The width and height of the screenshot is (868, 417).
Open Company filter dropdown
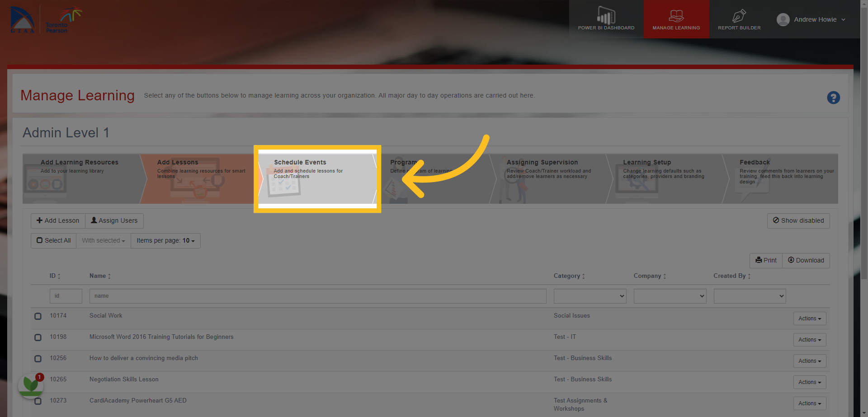(670, 296)
